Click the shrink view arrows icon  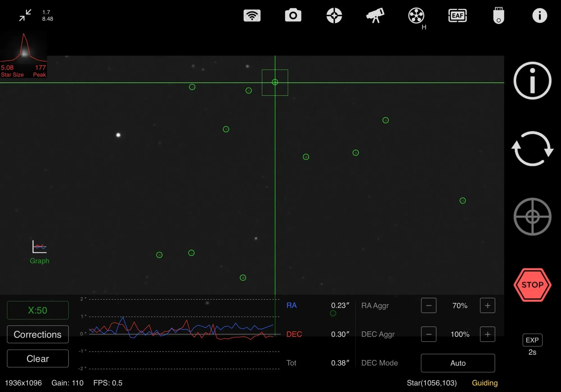(25, 15)
